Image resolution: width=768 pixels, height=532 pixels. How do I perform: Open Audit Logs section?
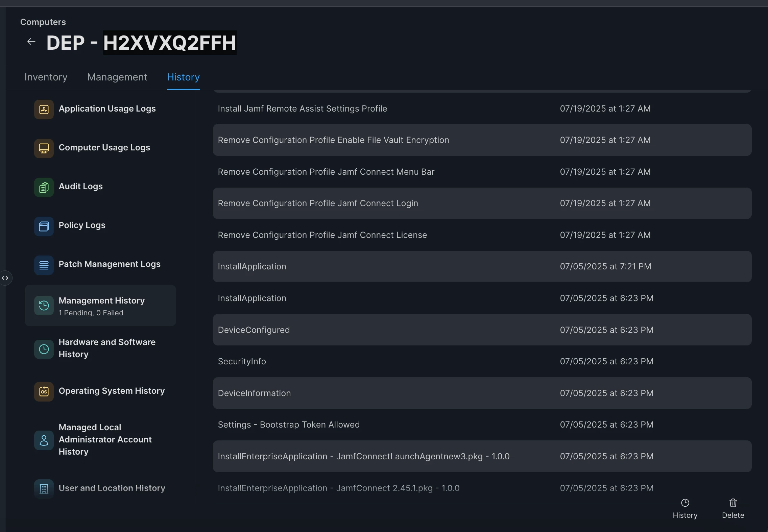pos(100,187)
